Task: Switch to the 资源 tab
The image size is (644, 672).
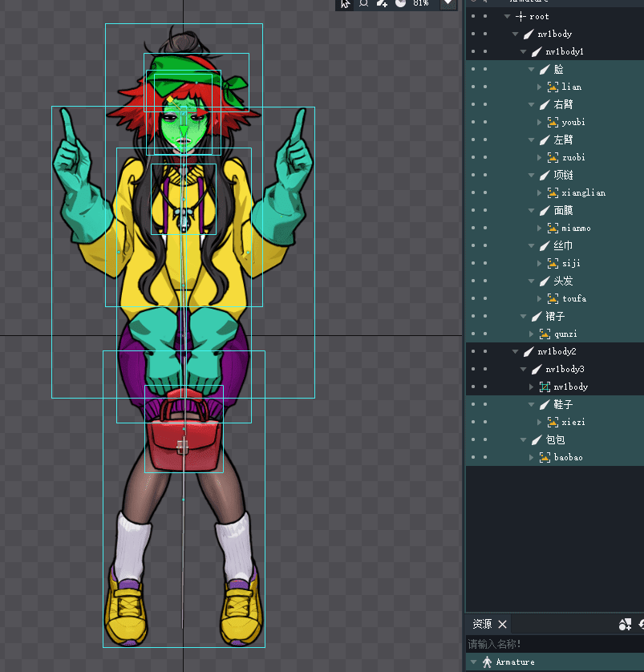Action: 482,624
